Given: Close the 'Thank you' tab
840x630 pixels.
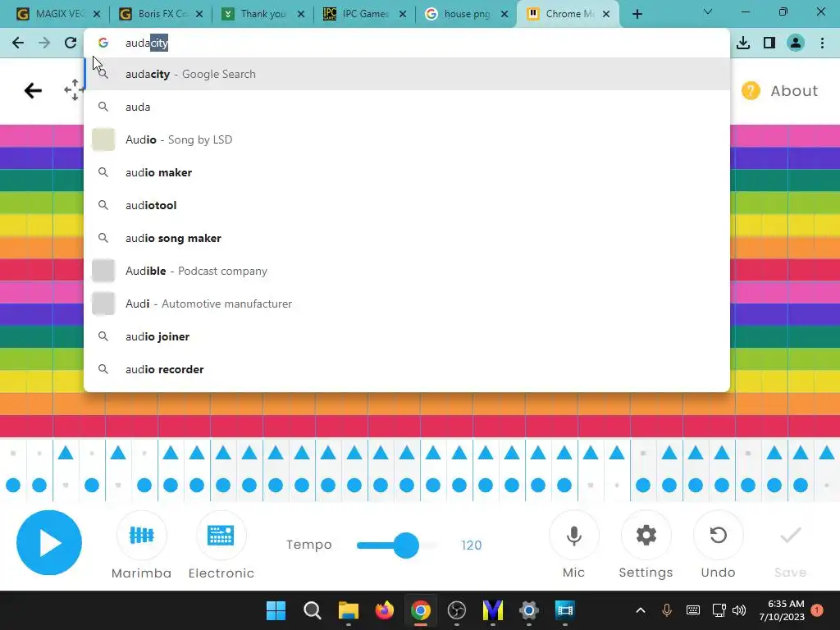Looking at the screenshot, I should pyautogui.click(x=301, y=14).
